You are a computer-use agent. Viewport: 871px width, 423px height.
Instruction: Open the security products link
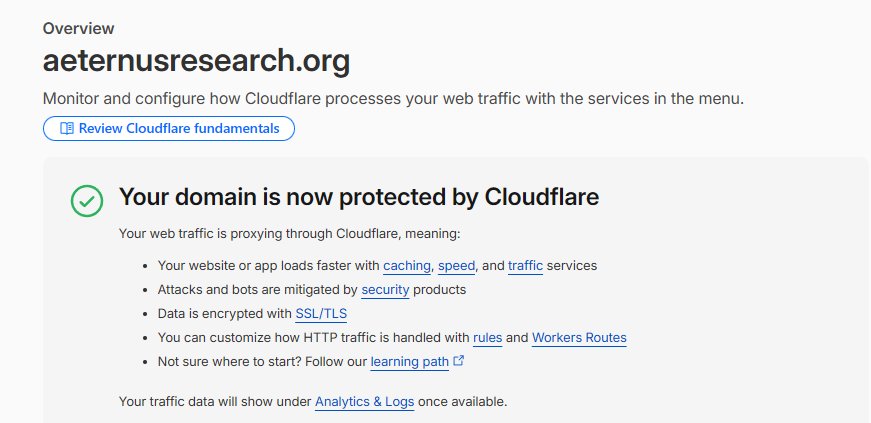[386, 290]
